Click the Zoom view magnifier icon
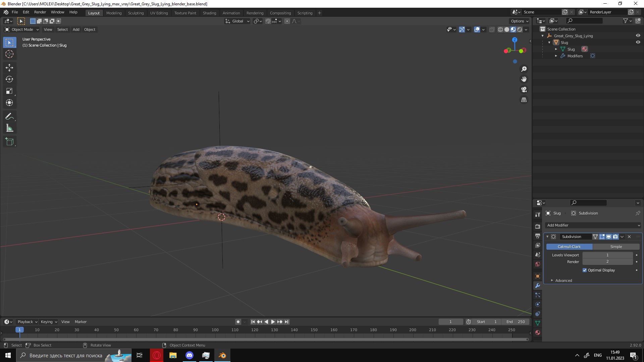This screenshot has height=362, width=644. [524, 69]
